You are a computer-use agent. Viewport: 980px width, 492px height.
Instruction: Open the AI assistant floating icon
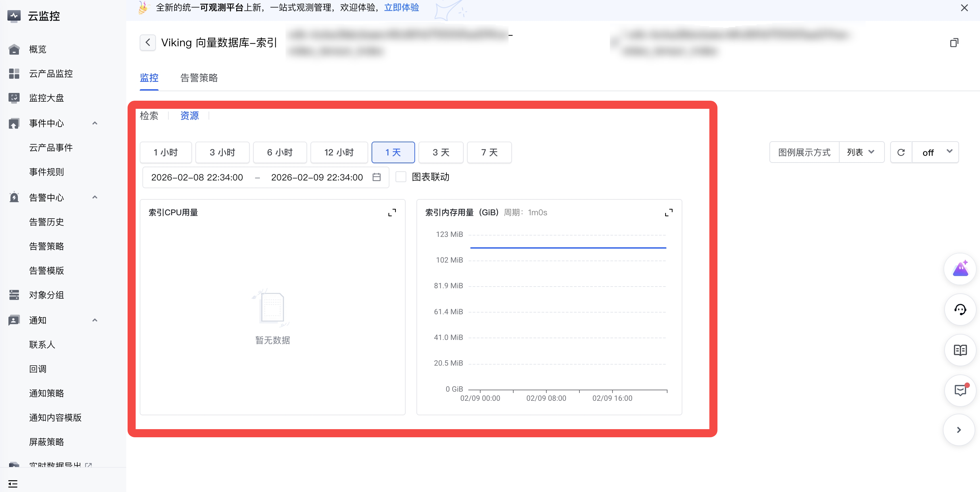(960, 269)
